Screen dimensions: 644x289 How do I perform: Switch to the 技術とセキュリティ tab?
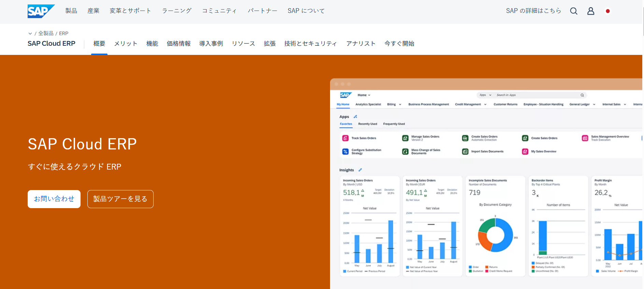click(x=311, y=44)
